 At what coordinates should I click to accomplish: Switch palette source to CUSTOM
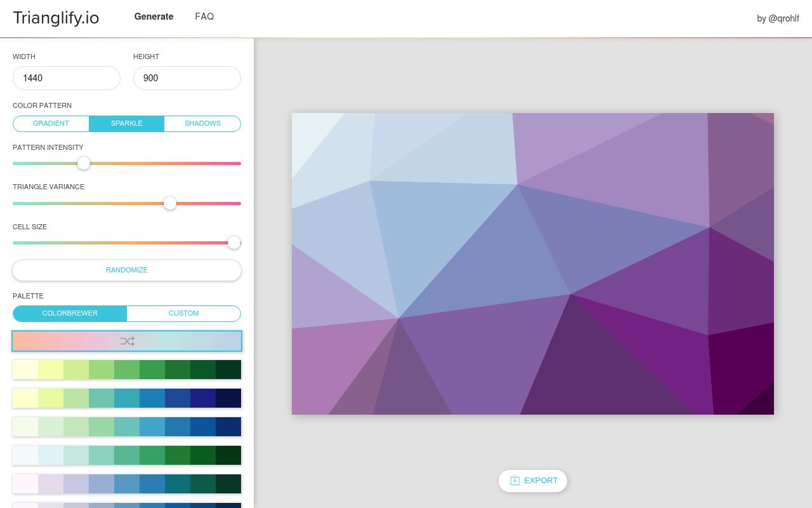tap(183, 313)
